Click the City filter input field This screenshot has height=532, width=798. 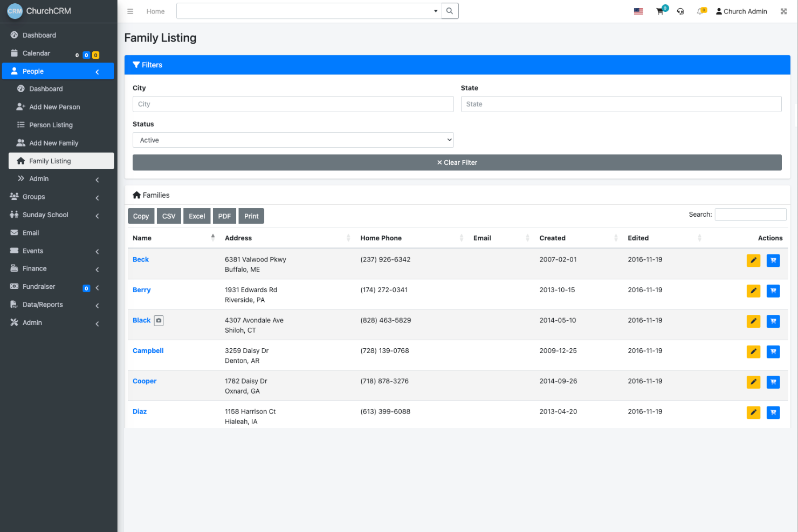[x=293, y=103]
